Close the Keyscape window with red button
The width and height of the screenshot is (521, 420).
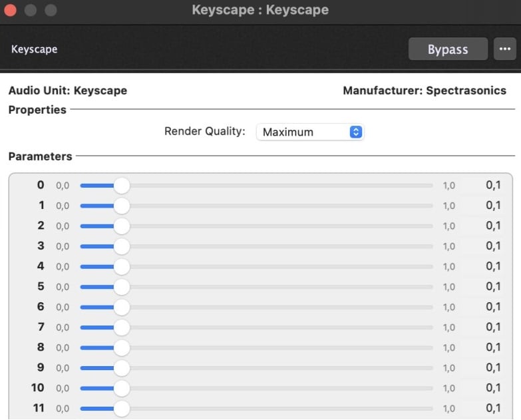[x=10, y=10]
